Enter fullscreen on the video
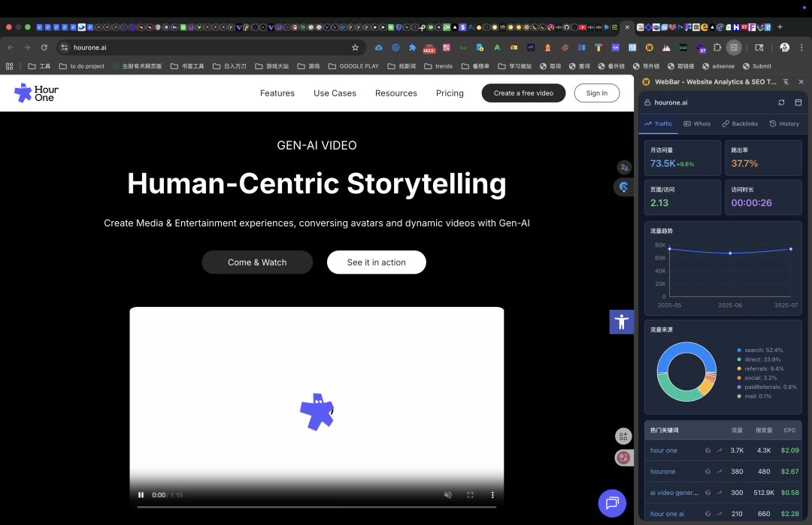Viewport: 812px width, 525px height. coord(470,495)
